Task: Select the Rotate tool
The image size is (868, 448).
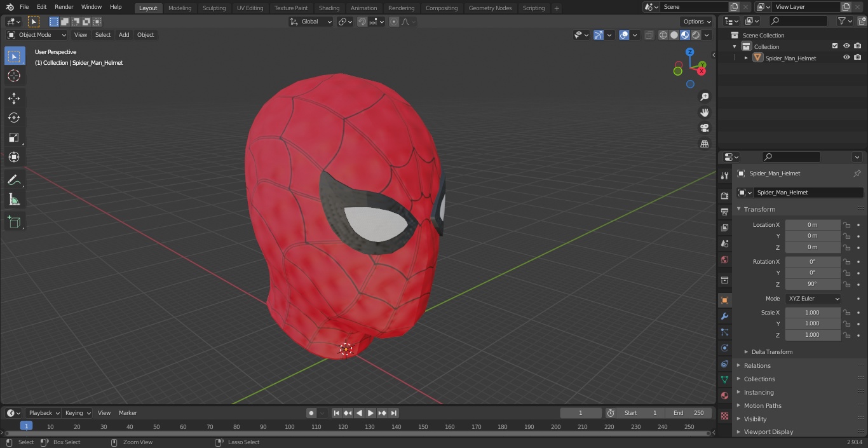Action: click(14, 118)
